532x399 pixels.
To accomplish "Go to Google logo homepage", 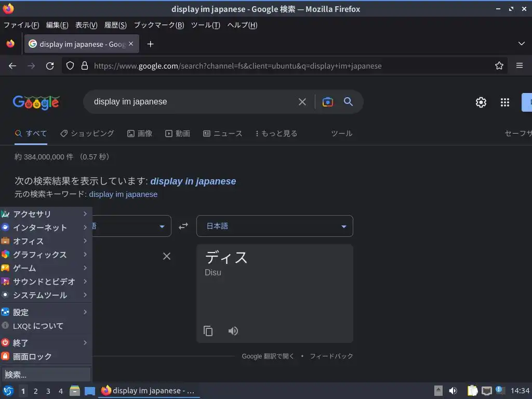I will [x=36, y=102].
